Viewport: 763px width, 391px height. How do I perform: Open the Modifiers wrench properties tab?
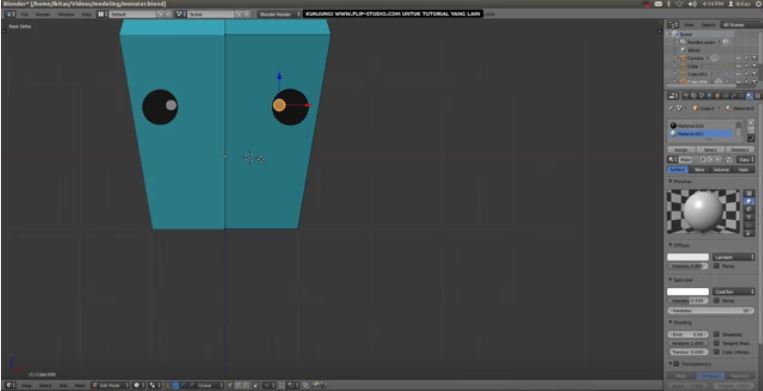tap(733, 96)
